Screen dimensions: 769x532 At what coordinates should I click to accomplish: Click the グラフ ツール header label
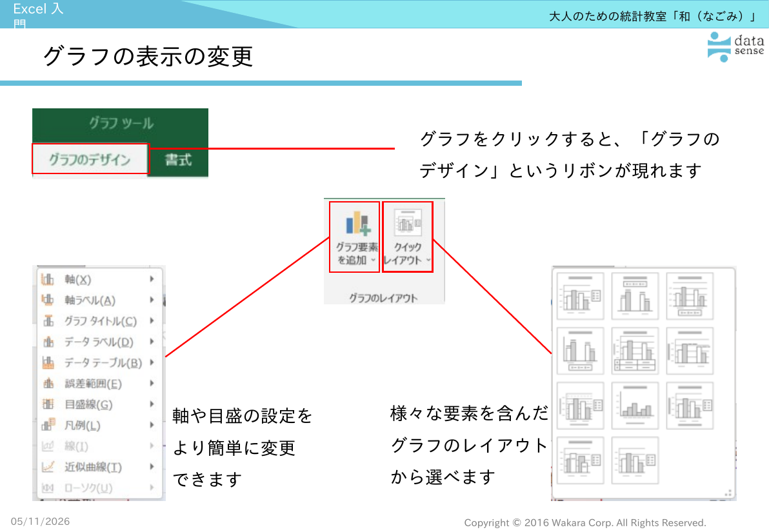121,123
